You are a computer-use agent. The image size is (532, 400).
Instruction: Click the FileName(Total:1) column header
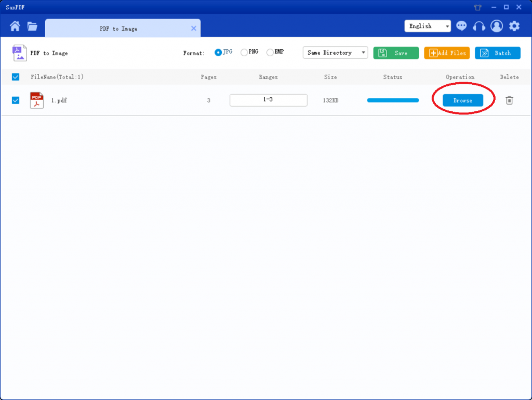[x=57, y=77]
